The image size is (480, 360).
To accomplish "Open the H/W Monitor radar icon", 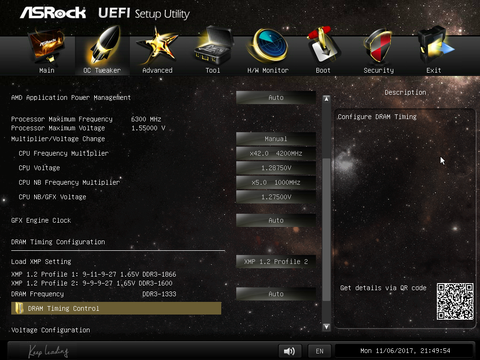I will 268,46.
